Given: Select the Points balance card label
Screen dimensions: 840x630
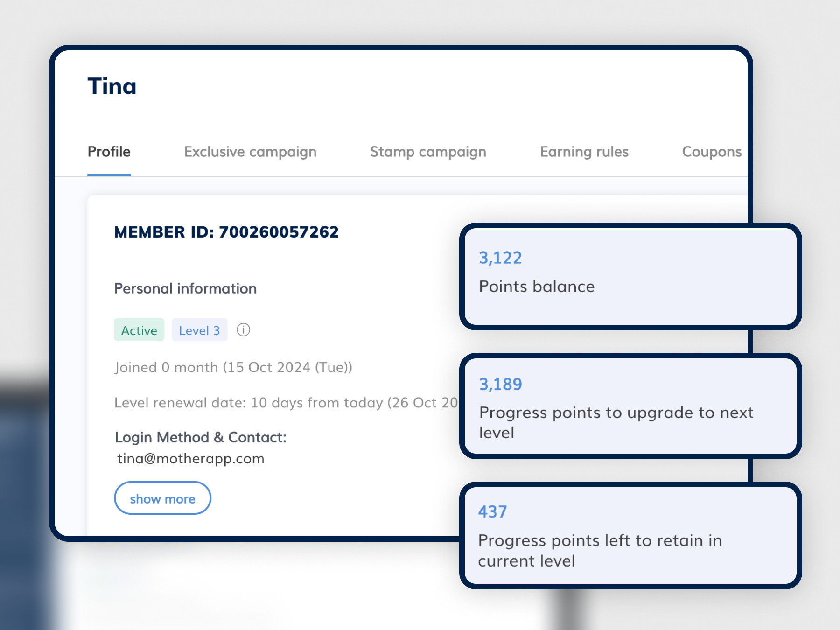Looking at the screenshot, I should point(537,287).
